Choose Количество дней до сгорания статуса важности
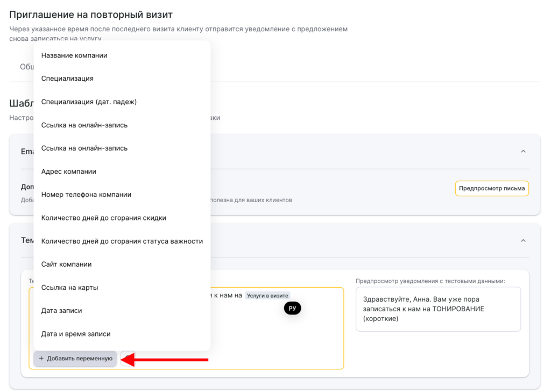The height and width of the screenshot is (392, 551). tap(122, 241)
